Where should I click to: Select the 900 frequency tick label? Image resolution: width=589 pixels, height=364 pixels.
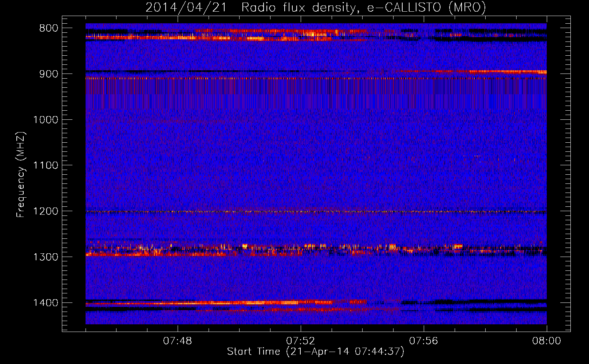[x=49, y=74]
